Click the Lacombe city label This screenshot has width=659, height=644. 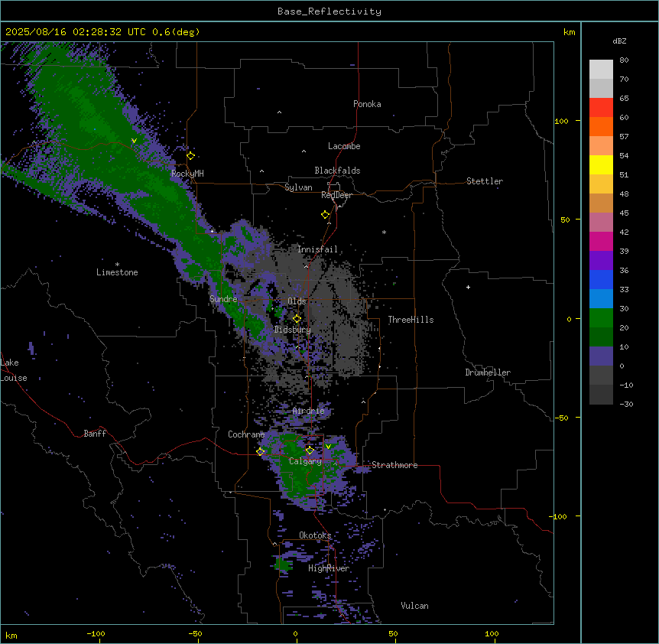pos(344,146)
